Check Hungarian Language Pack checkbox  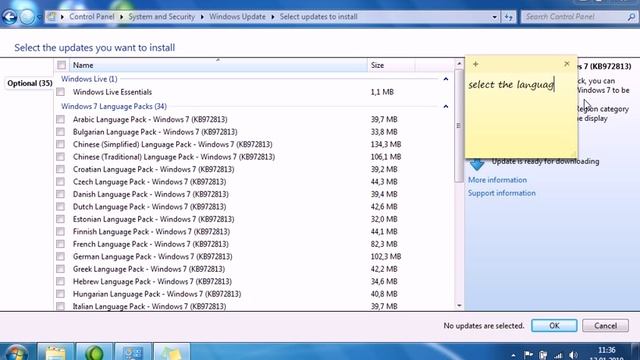coord(61,294)
